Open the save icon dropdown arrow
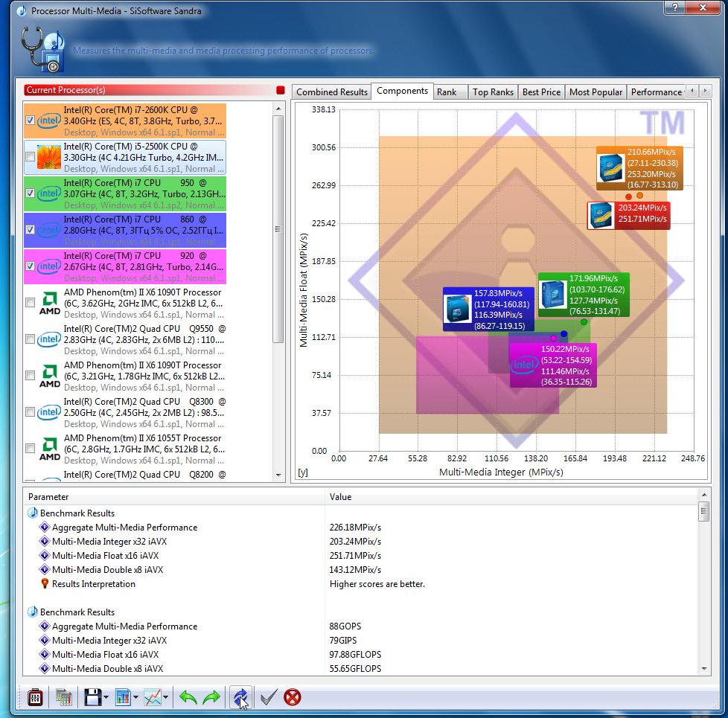Viewport: 728px width, 718px height. pyautogui.click(x=106, y=697)
